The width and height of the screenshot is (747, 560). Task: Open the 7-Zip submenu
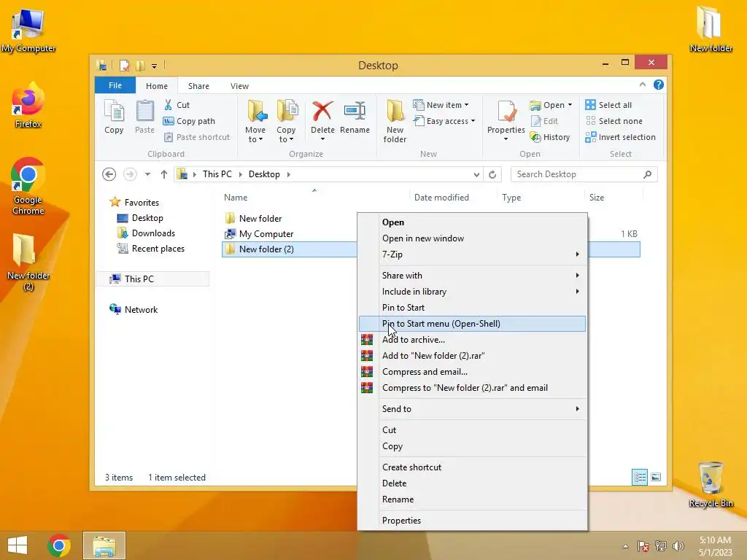pos(472,254)
